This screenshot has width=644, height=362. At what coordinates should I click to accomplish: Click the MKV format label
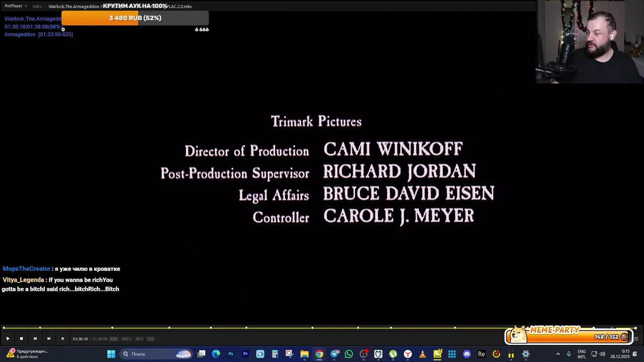[37, 7]
